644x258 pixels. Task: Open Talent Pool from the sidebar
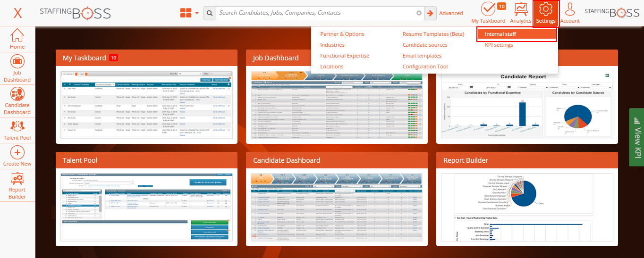coord(17,131)
